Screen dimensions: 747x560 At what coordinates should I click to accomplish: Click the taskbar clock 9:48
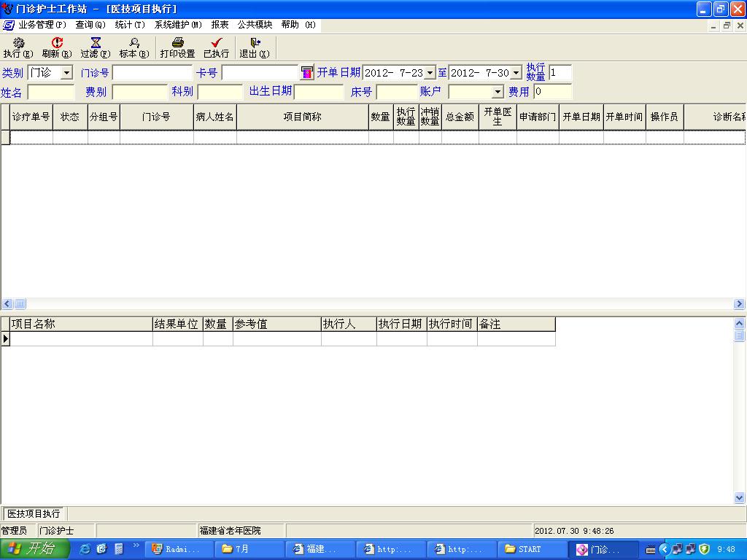pyautogui.click(x=726, y=550)
